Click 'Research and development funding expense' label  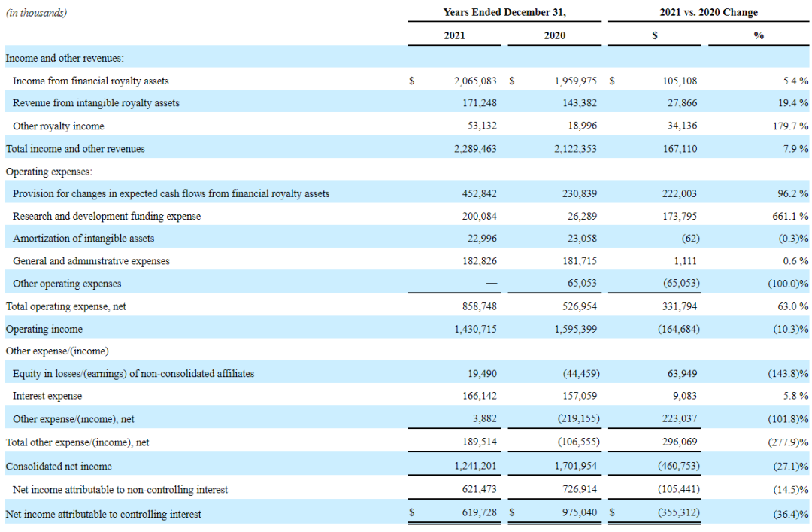click(107, 216)
